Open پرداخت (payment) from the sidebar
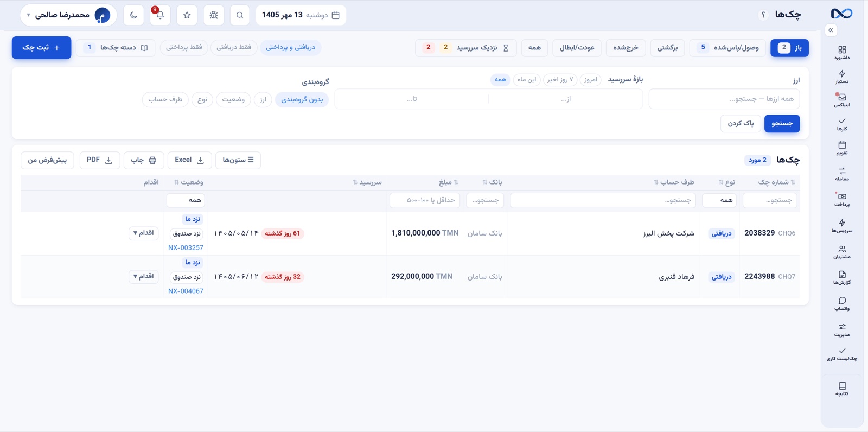This screenshot has height=432, width=868. pos(842,200)
